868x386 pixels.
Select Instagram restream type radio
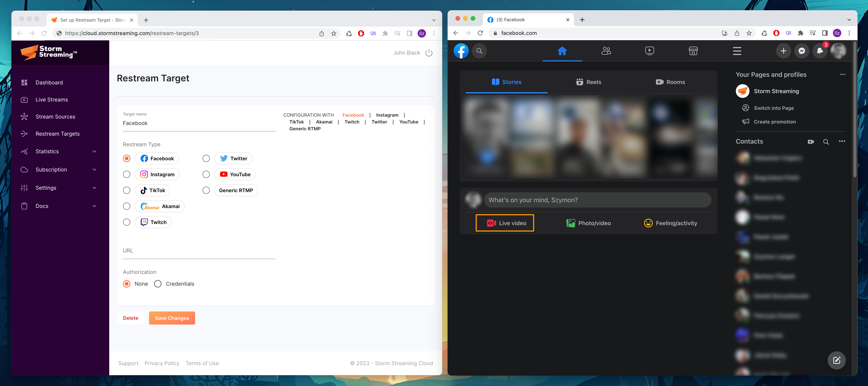[127, 174]
